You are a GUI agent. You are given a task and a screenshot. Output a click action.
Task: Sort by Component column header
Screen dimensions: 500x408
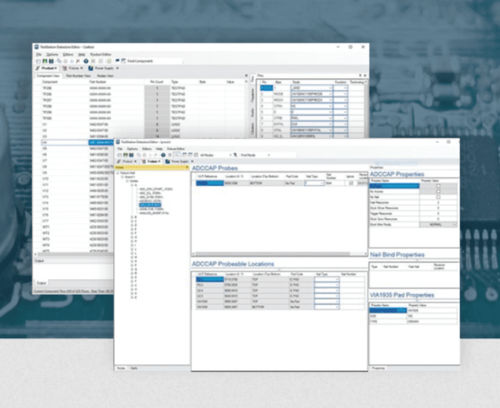click(x=50, y=82)
